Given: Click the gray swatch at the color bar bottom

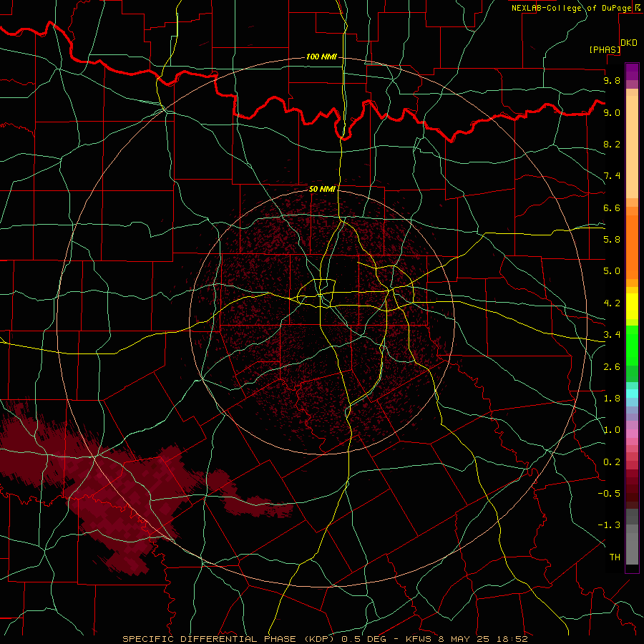Looking at the screenshot, I should pos(632,550).
